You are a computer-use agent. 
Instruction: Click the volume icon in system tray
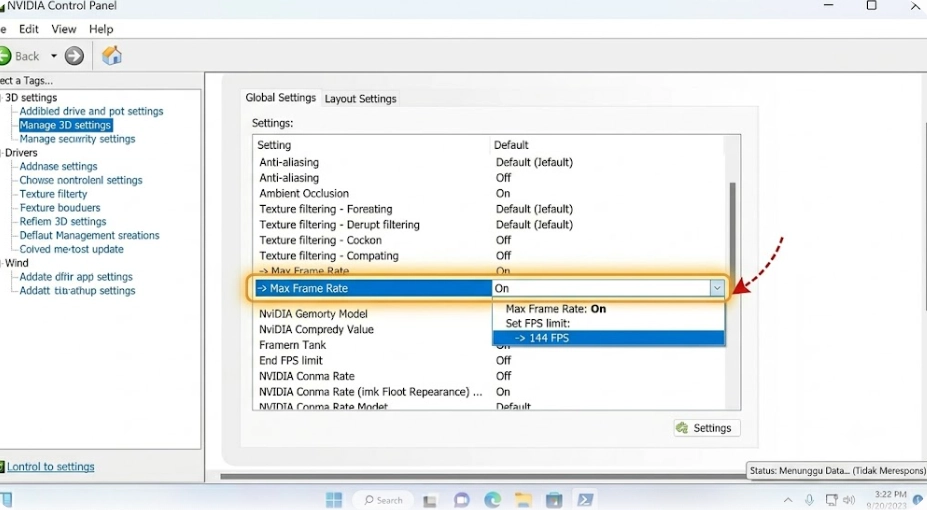click(x=849, y=500)
